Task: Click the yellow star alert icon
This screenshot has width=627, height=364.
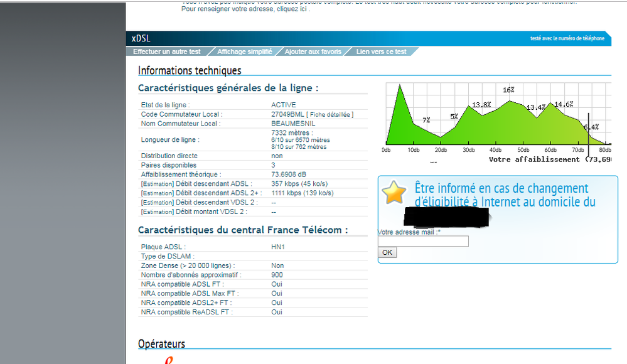Action: (x=394, y=191)
